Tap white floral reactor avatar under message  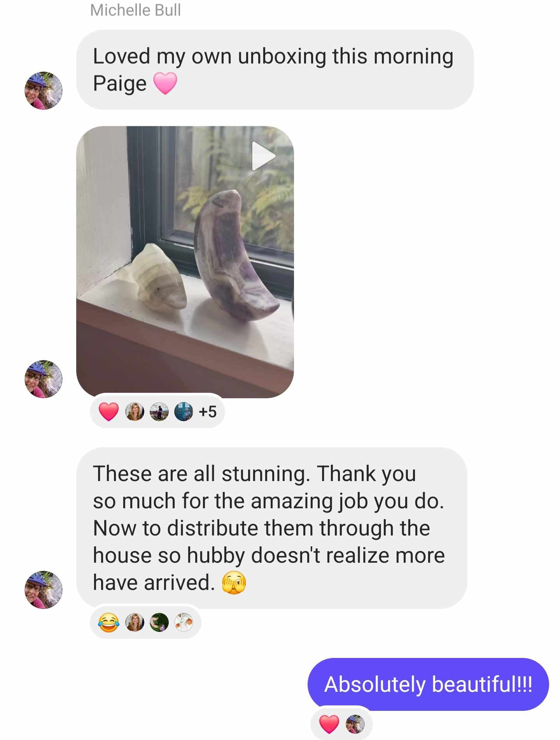184,623
